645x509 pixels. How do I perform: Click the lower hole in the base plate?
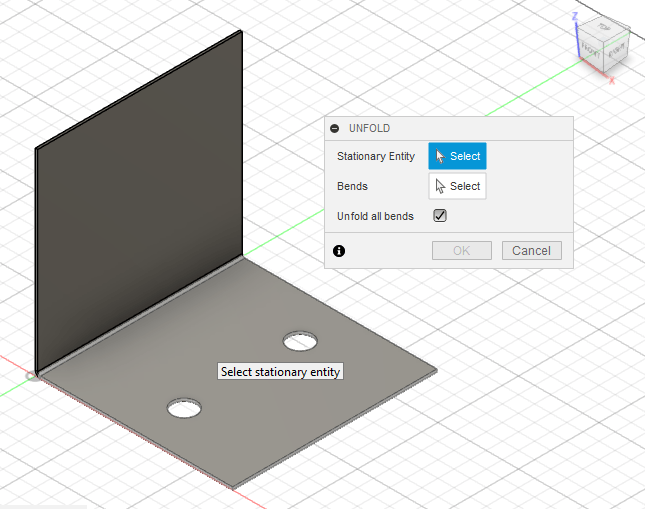(184, 408)
